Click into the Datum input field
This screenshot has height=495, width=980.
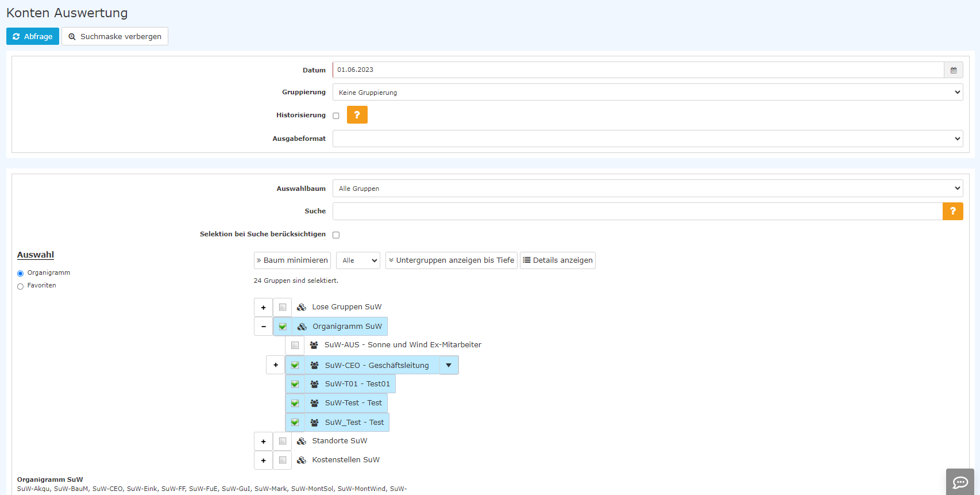coord(638,70)
